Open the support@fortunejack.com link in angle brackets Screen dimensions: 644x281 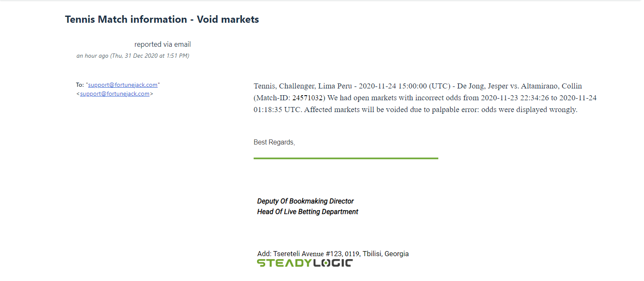tap(115, 94)
